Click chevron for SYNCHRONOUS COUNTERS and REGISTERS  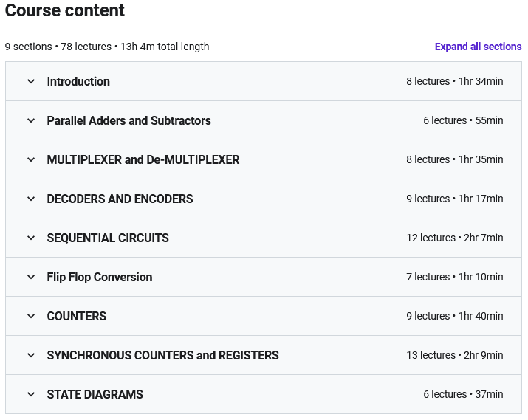tap(31, 355)
